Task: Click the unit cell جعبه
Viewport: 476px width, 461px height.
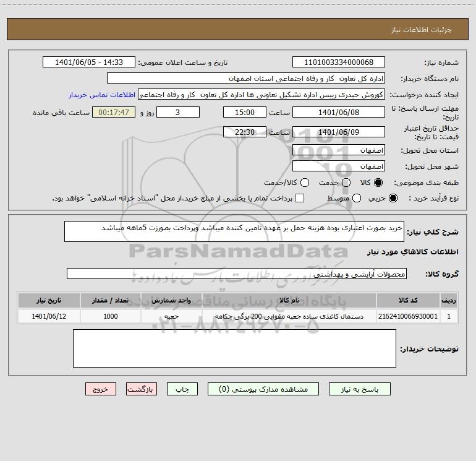Action: [x=171, y=316]
